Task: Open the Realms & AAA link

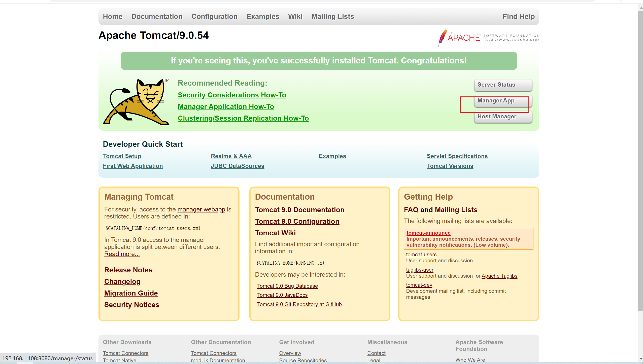Action: click(231, 156)
